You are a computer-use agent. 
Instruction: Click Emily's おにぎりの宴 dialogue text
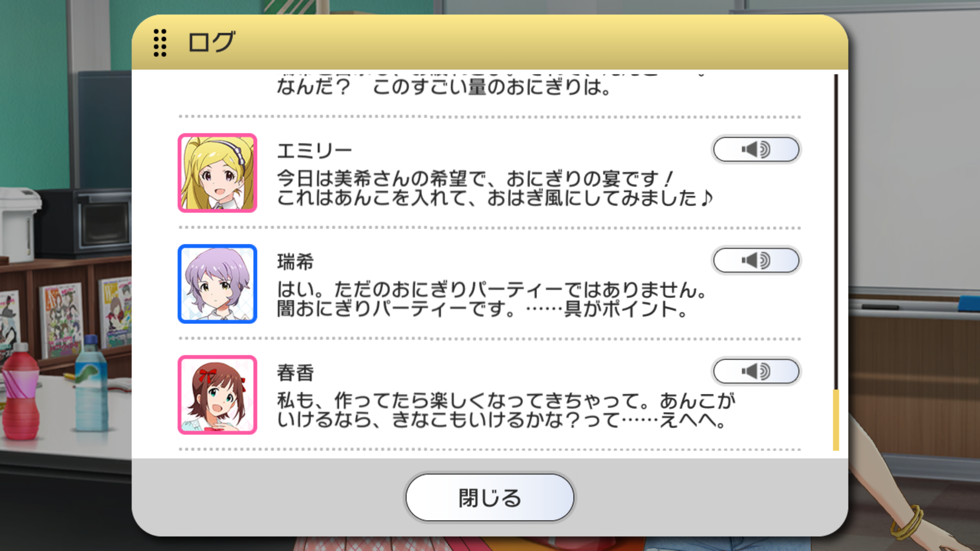[x=495, y=188]
